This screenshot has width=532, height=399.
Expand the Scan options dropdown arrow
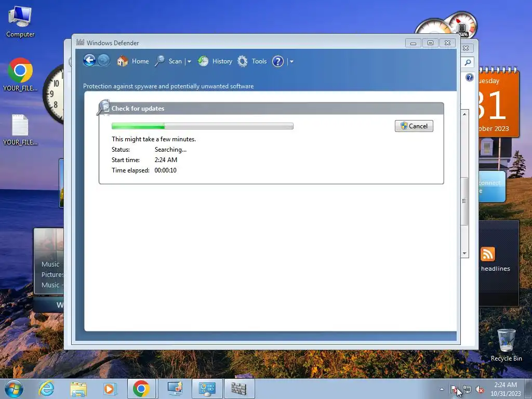point(189,62)
